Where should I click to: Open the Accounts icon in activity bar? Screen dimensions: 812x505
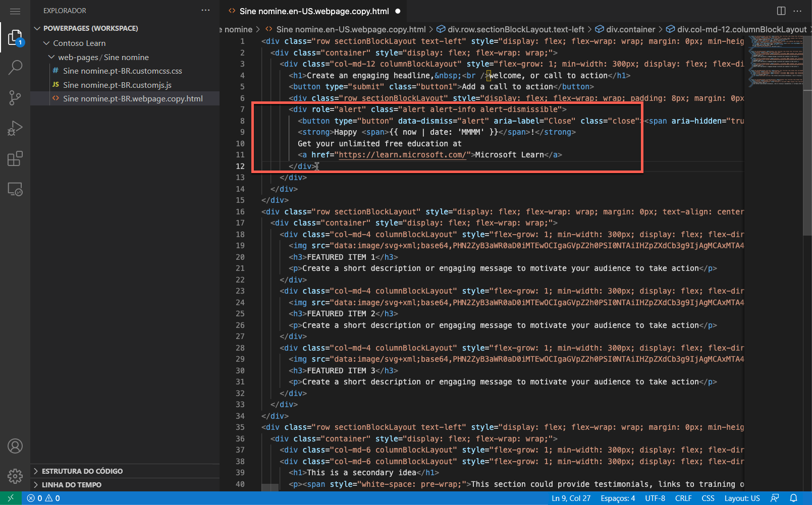pos(15,446)
